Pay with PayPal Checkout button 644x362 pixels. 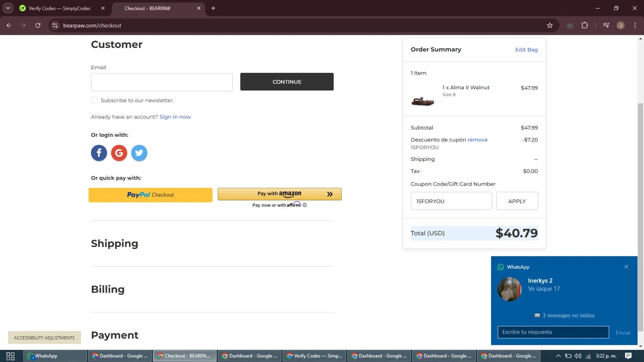point(150,195)
